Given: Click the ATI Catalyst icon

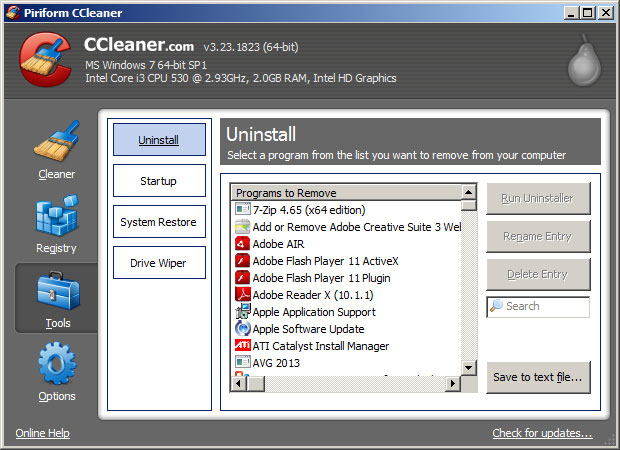Looking at the screenshot, I should (242, 345).
